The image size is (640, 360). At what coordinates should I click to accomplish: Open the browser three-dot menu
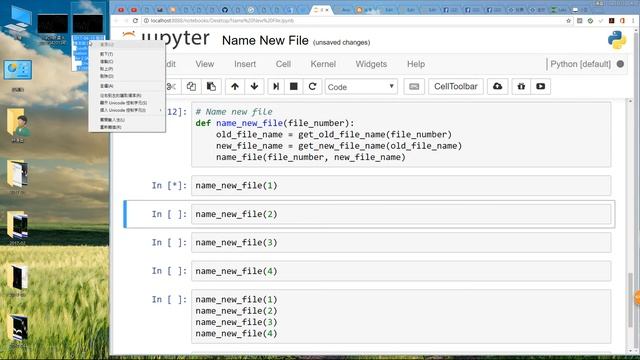click(633, 20)
